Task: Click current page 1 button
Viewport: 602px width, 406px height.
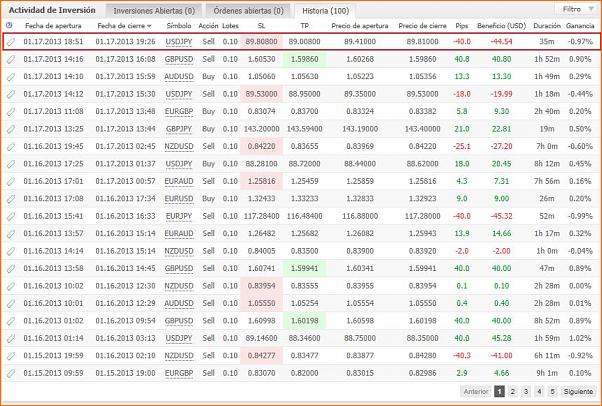Action: pos(499,391)
